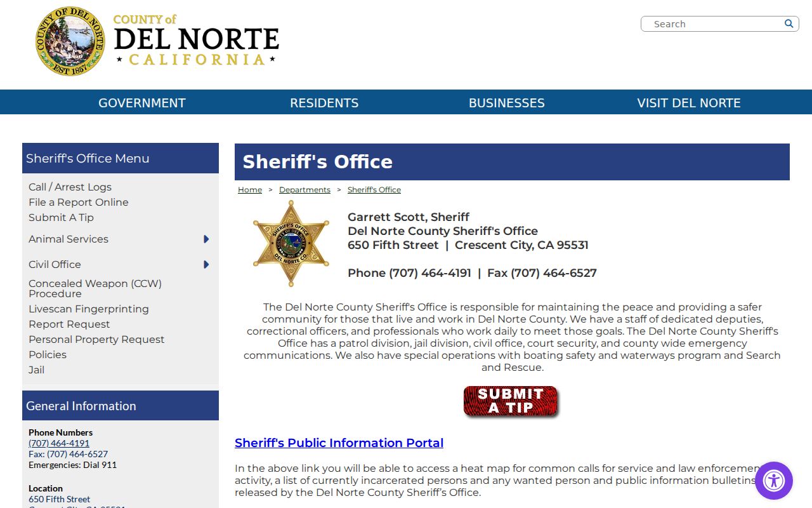812x508 pixels.
Task: Expand the Animal Services submenu arrow
Action: pos(206,239)
